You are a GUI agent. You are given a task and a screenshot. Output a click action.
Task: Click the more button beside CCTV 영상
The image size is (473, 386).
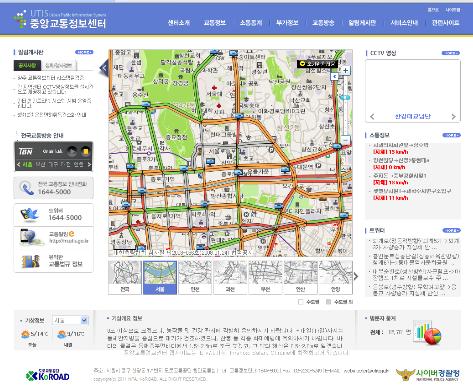tap(451, 53)
